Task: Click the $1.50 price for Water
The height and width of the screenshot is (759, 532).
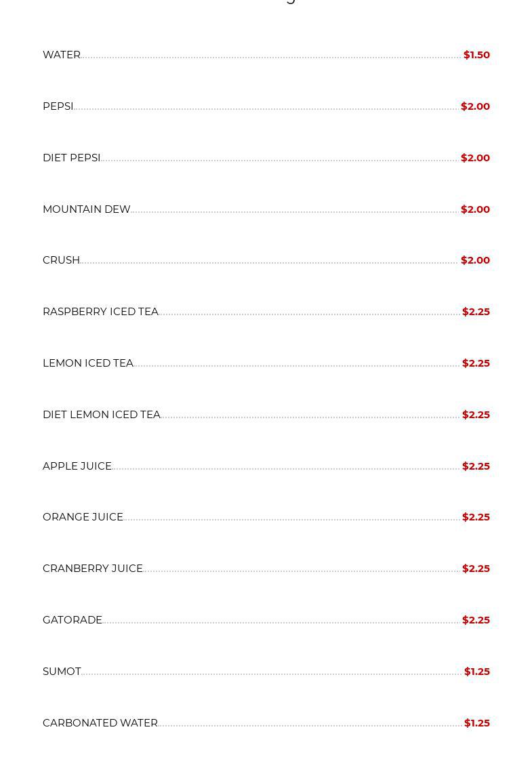Action: pyautogui.click(x=476, y=55)
